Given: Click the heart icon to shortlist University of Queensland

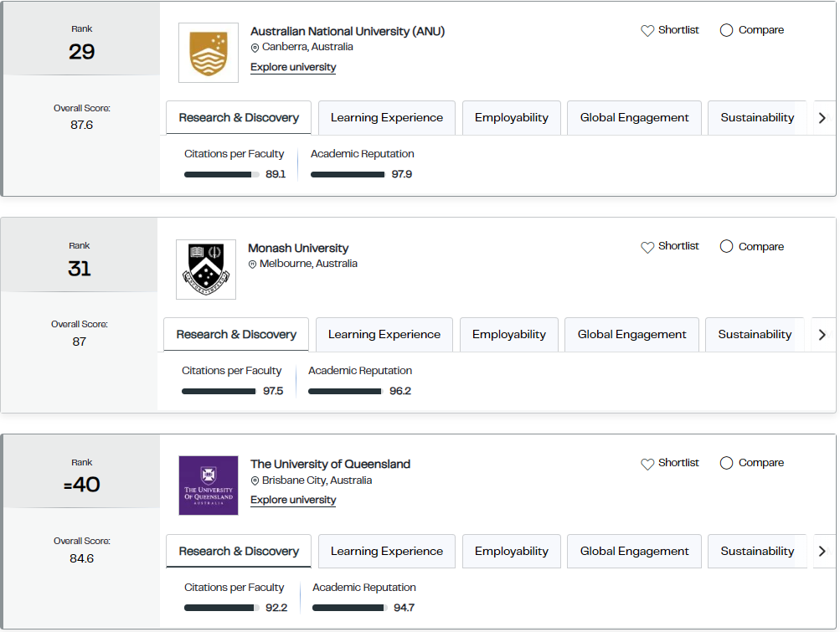Looking at the screenshot, I should 647,464.
